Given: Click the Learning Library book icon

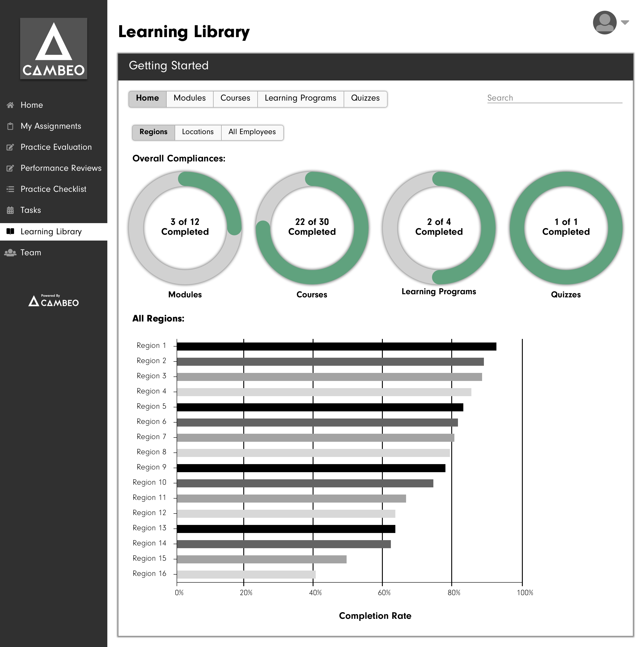Looking at the screenshot, I should tap(10, 231).
